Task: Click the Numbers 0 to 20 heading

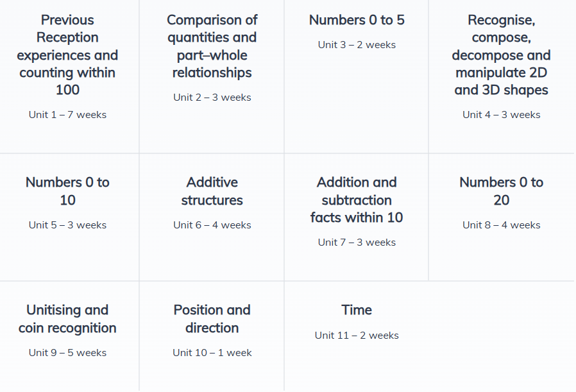Action: click(501, 191)
